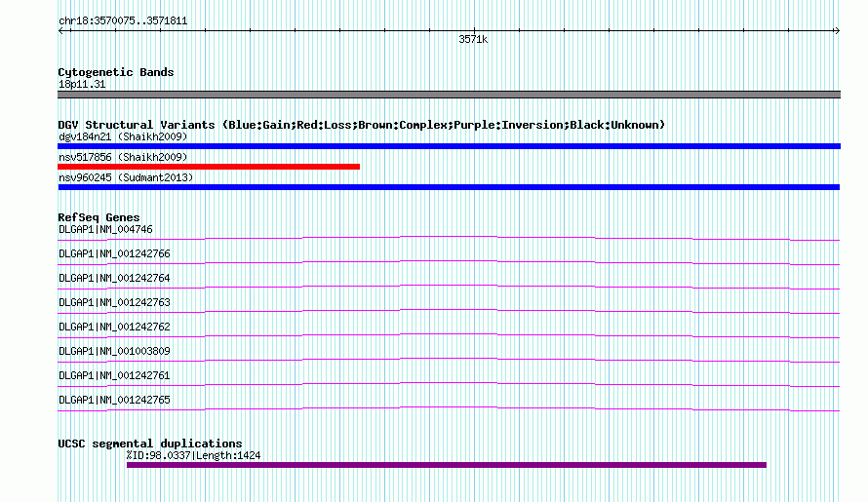Click the 18p11.31 band label

pyautogui.click(x=82, y=84)
